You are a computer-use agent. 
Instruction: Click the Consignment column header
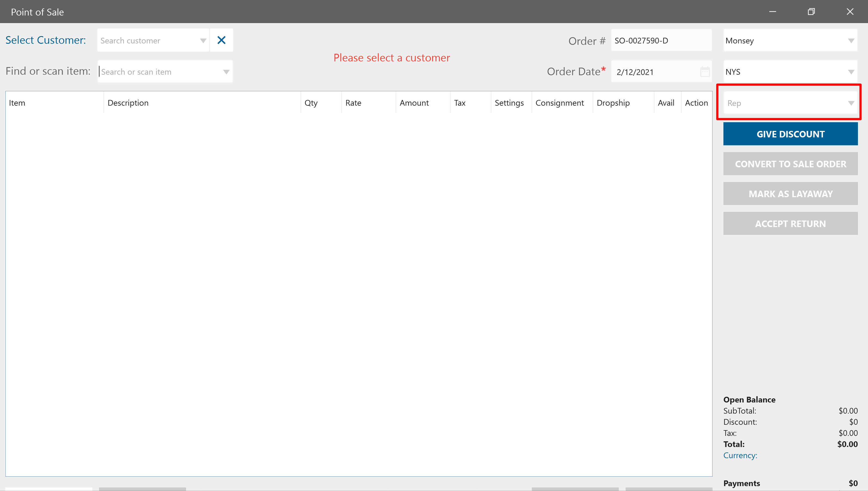click(559, 103)
